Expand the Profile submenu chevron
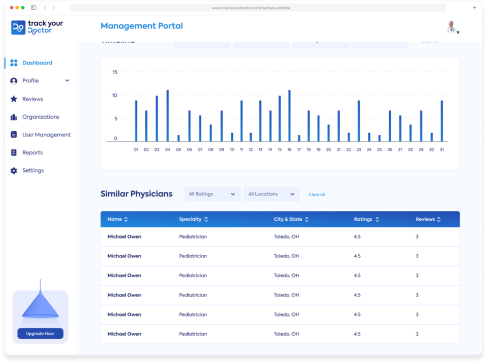488x364 pixels. click(67, 80)
